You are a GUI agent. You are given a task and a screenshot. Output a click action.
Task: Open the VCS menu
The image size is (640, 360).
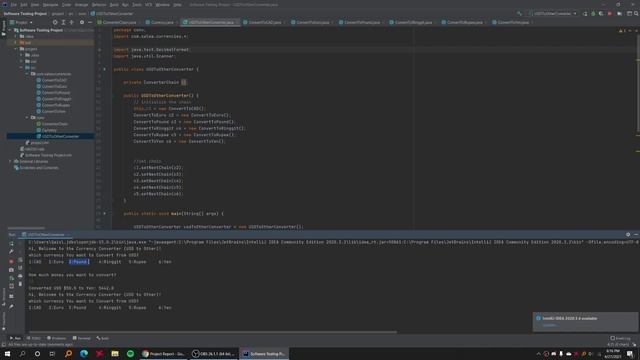tap(148, 4)
